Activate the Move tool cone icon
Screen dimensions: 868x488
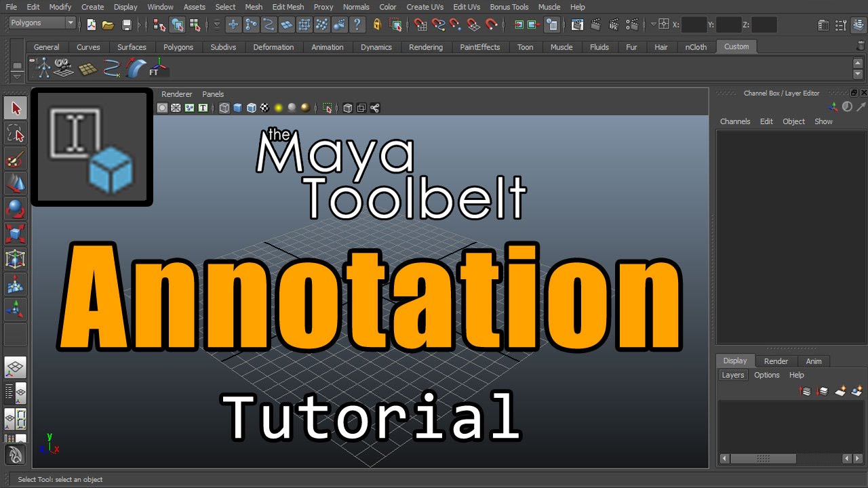pyautogui.click(x=16, y=183)
